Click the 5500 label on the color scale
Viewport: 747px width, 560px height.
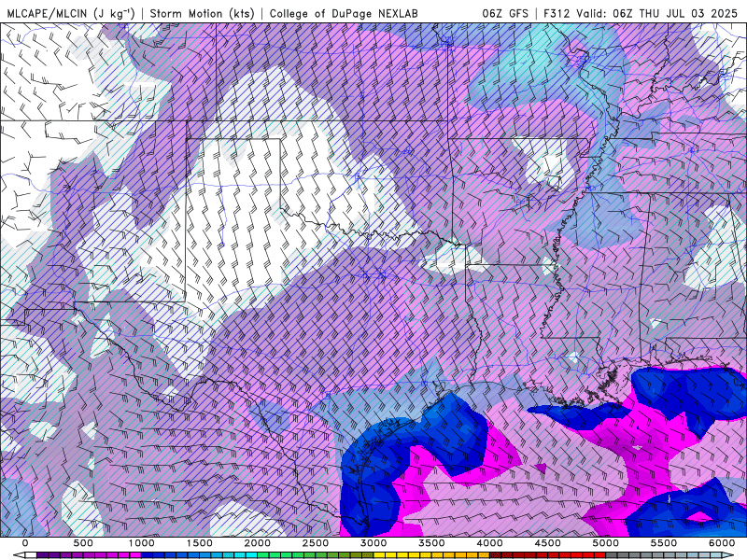(x=664, y=543)
